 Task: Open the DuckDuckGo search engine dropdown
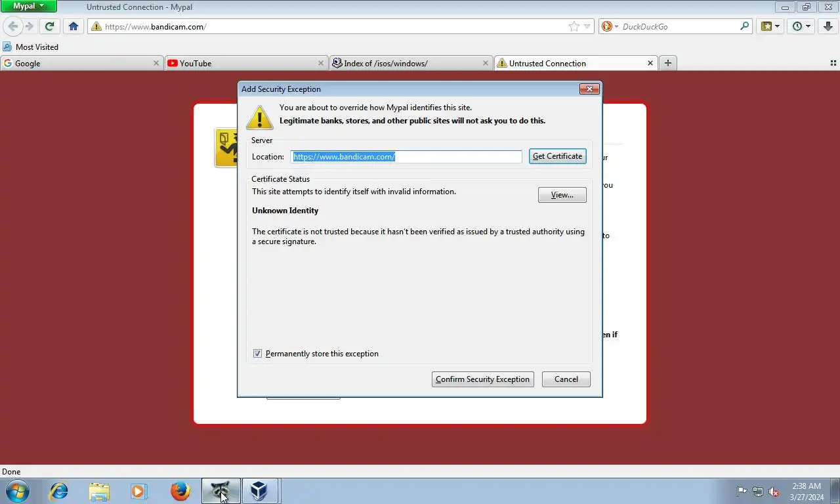[610, 26]
